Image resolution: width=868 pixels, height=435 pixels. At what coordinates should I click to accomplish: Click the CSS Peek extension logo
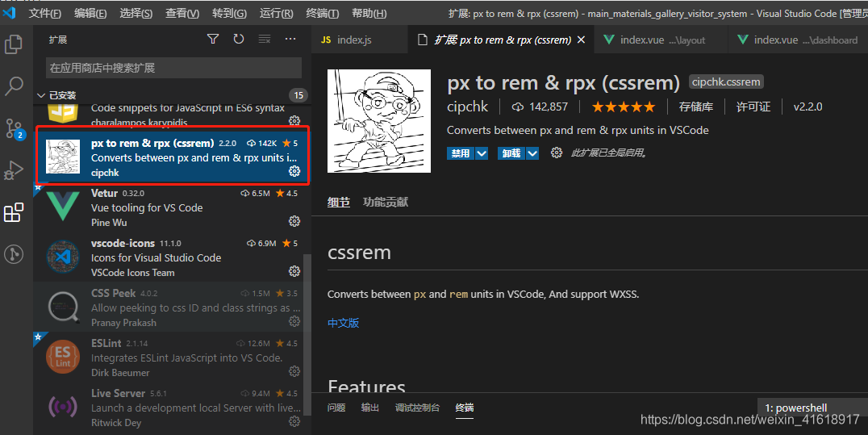point(63,307)
